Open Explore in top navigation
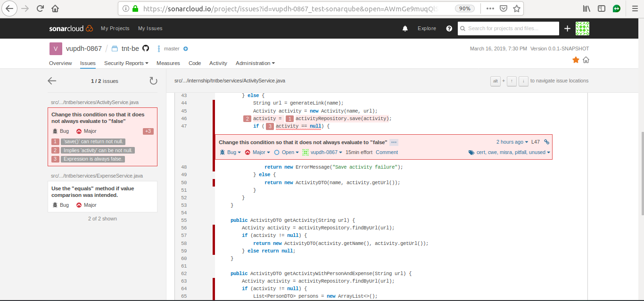This screenshot has width=644, height=301. click(x=427, y=28)
